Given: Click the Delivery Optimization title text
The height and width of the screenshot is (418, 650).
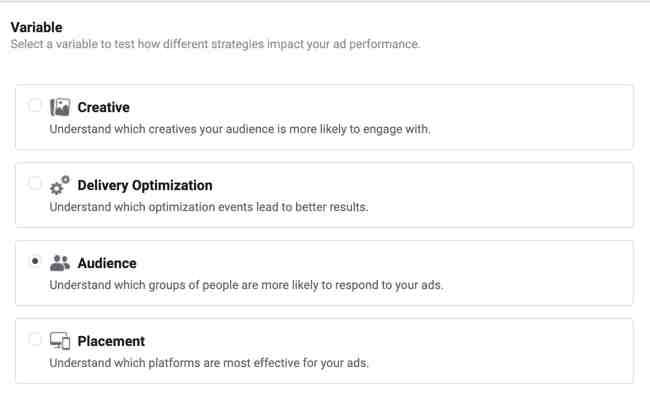Looking at the screenshot, I should (x=145, y=185).
